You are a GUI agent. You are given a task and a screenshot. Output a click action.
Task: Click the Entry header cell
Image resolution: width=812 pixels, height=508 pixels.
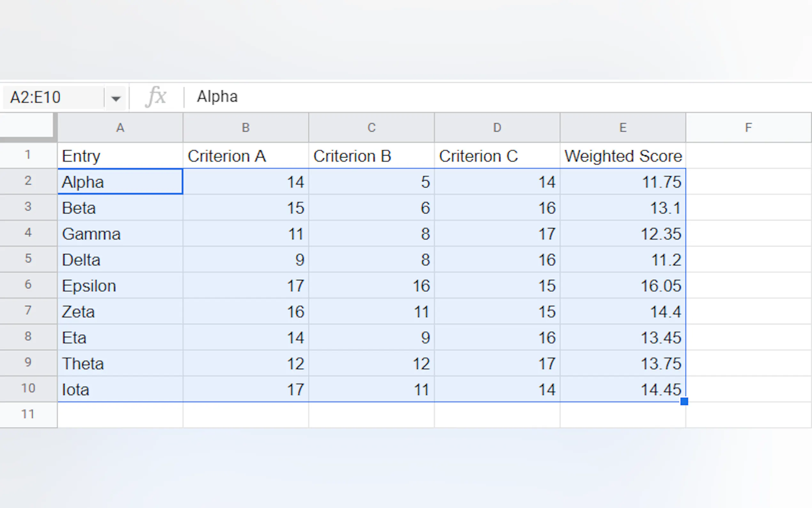(x=120, y=156)
